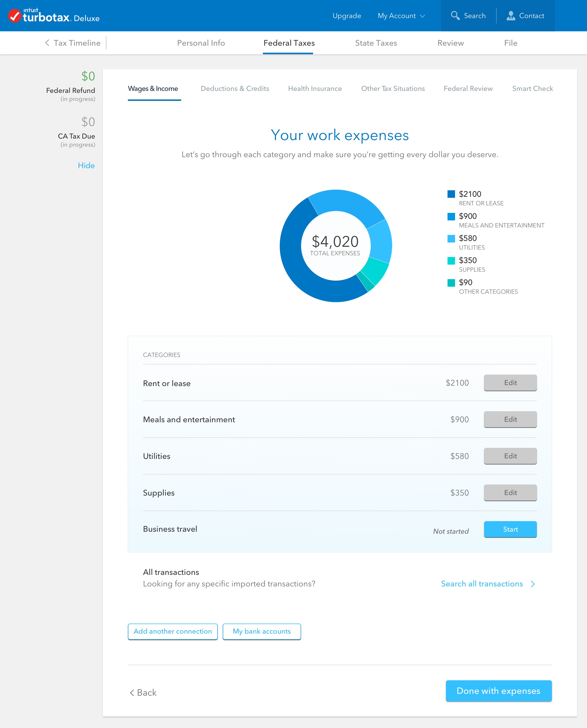
Task: Click the Tax Timeline back chevron
Action: pyautogui.click(x=47, y=43)
